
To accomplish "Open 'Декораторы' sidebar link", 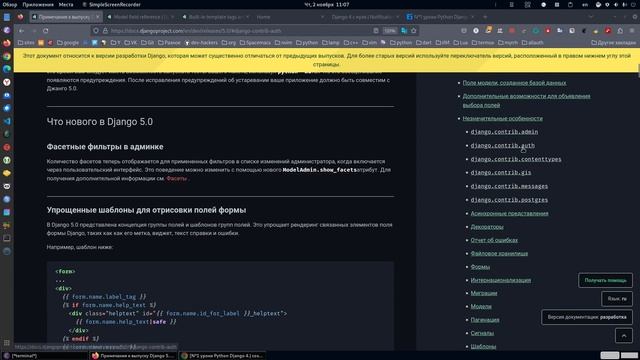I will (487, 227).
